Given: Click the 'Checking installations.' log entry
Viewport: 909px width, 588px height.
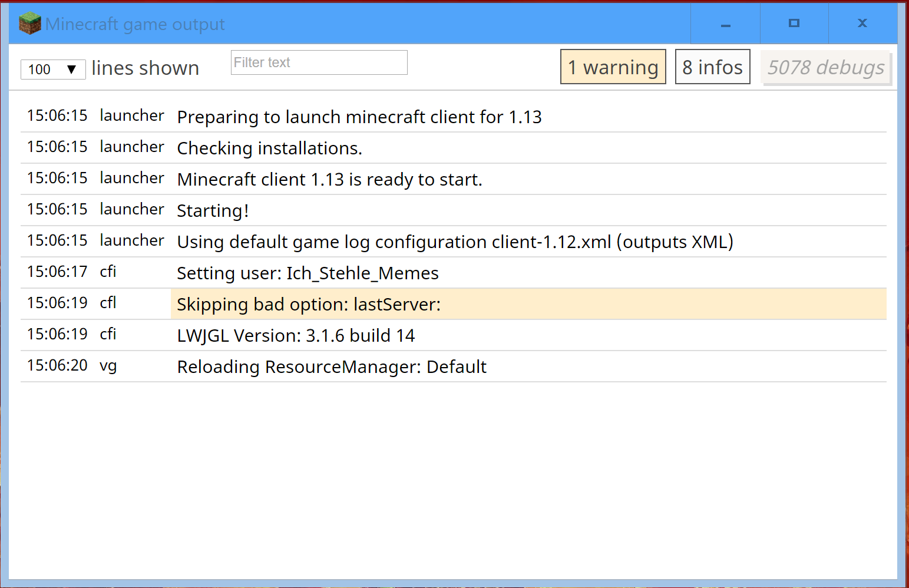Looking at the screenshot, I should [269, 148].
